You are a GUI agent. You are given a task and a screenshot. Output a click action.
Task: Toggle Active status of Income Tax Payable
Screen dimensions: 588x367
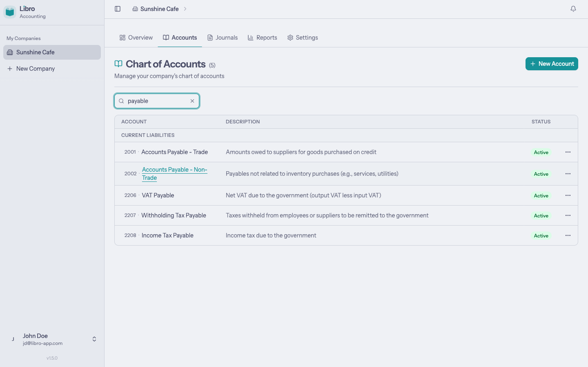coord(541,235)
